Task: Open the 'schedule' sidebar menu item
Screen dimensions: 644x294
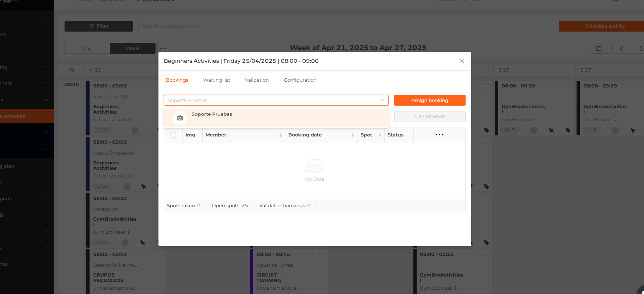Action: [x=27, y=116]
